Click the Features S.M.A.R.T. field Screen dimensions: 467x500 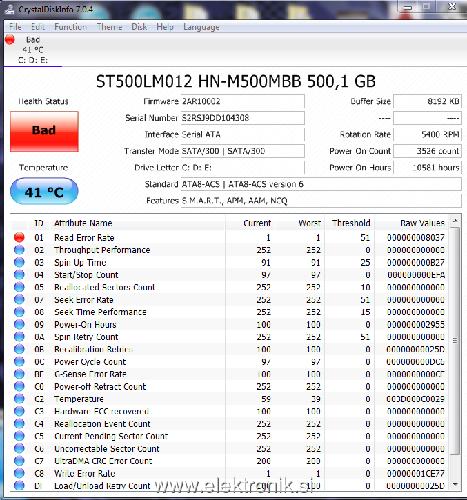click(321, 201)
